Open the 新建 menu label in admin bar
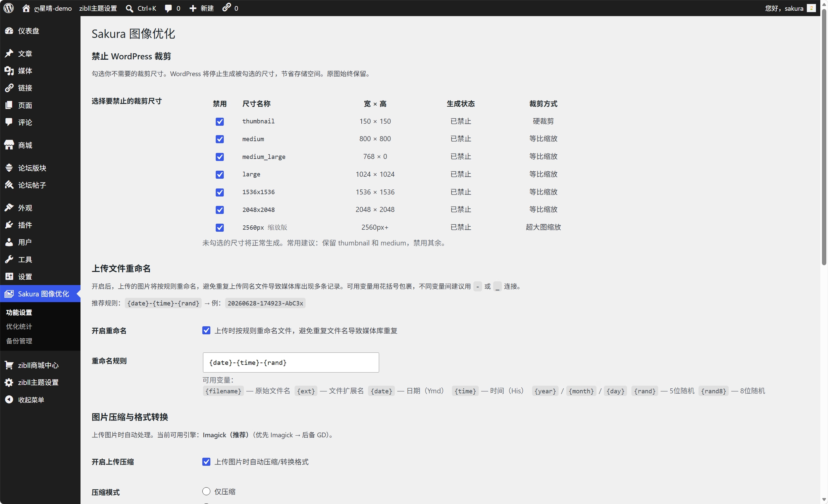Image resolution: width=828 pixels, height=504 pixels. [207, 8]
